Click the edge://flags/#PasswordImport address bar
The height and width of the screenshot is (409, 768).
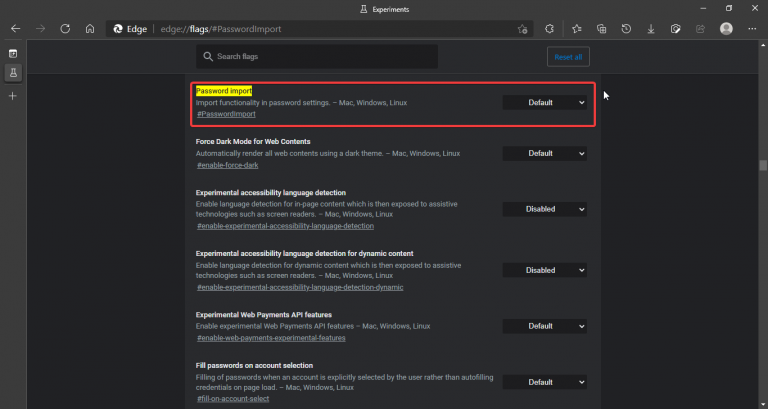pos(318,29)
